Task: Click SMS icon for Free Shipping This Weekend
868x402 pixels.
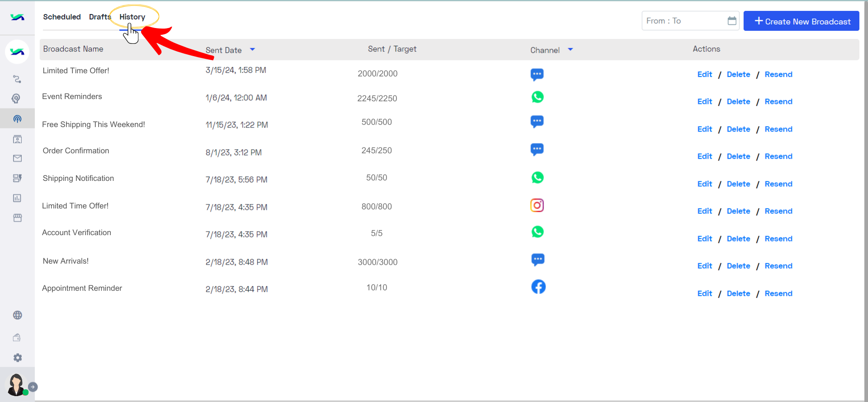Action: coord(537,121)
